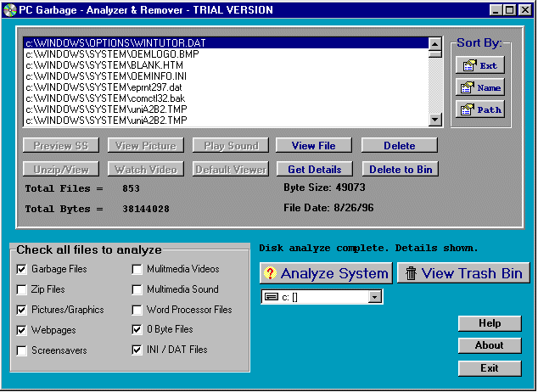The image size is (538, 392).
Task: Enable the Zip Files checkbox
Action: coord(21,289)
